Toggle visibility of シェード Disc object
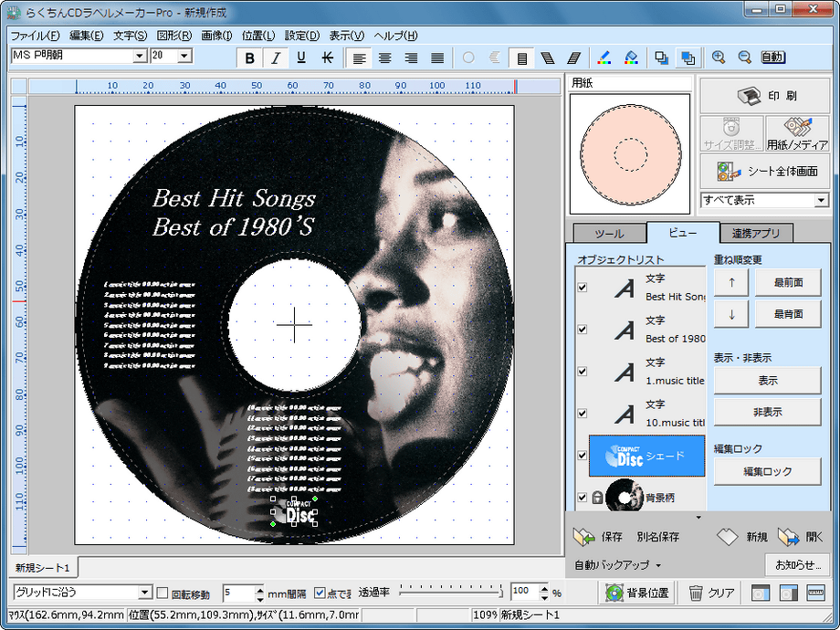840x630 pixels. 583,456
